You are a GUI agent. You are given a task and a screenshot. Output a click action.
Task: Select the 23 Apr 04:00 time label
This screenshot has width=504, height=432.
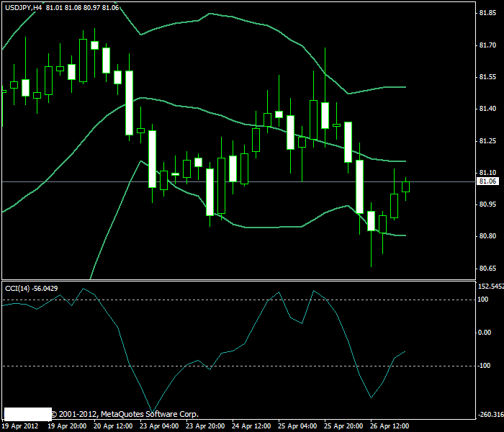click(159, 426)
